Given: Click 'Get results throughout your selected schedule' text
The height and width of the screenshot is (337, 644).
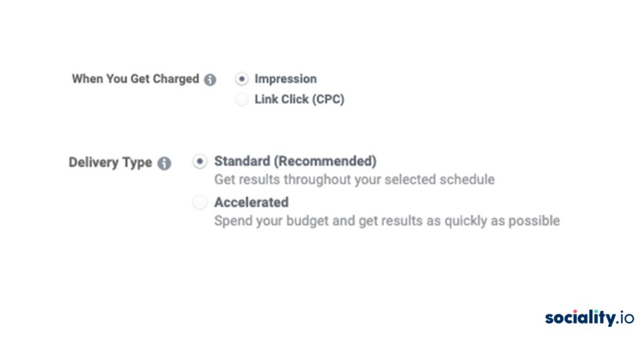Looking at the screenshot, I should (355, 180).
